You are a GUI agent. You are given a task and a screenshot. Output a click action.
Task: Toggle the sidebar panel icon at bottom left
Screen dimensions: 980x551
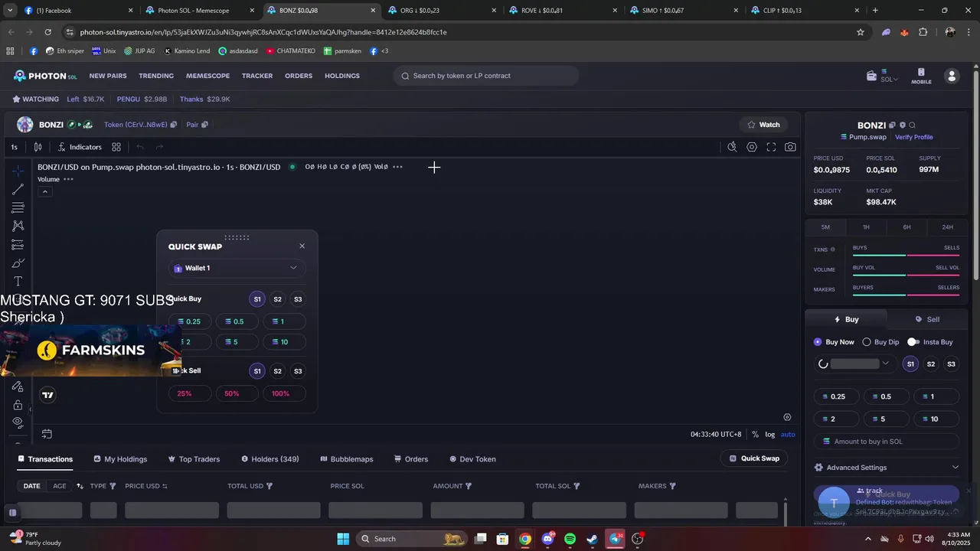pos(13,512)
